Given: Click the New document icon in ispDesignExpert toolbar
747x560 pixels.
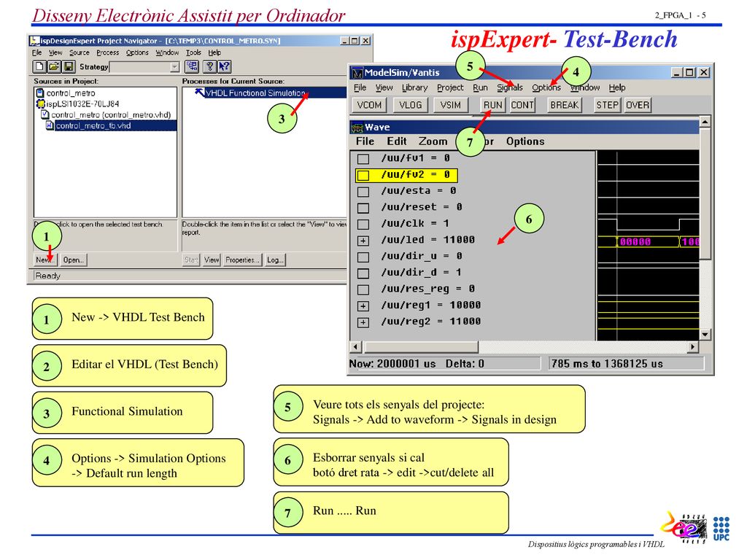Looking at the screenshot, I should point(39,66).
